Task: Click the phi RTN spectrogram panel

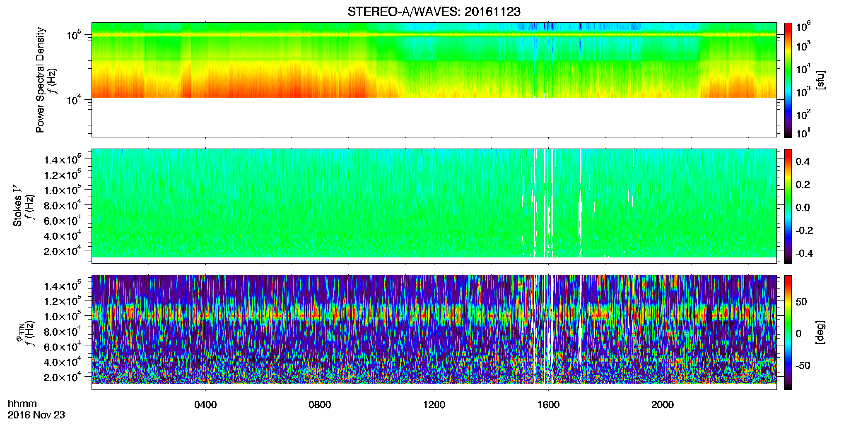Action: coord(434,332)
